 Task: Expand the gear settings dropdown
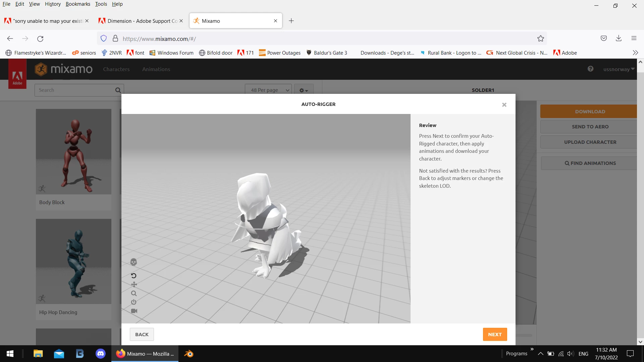(x=304, y=90)
